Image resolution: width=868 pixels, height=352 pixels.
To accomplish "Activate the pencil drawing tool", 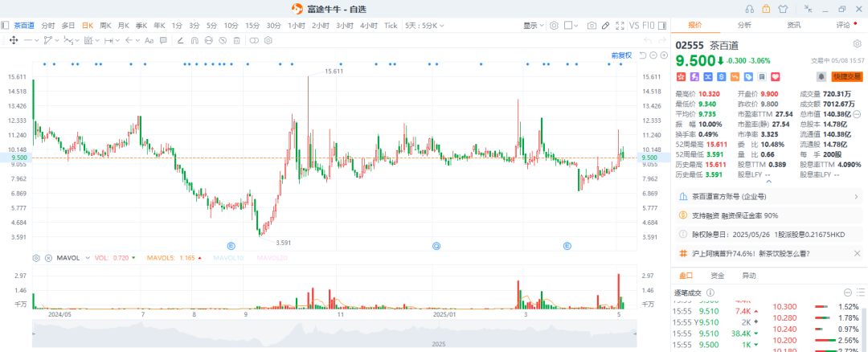I will pos(606,26).
